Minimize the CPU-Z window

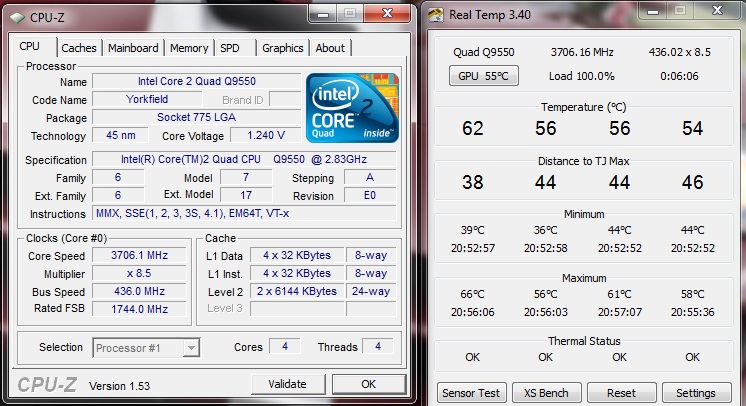[323, 14]
